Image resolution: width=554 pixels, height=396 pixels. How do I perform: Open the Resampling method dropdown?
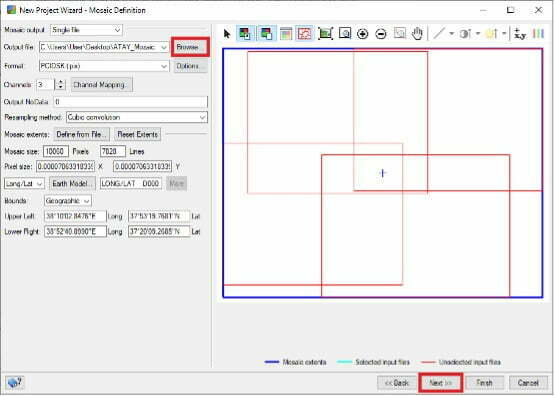(x=137, y=117)
